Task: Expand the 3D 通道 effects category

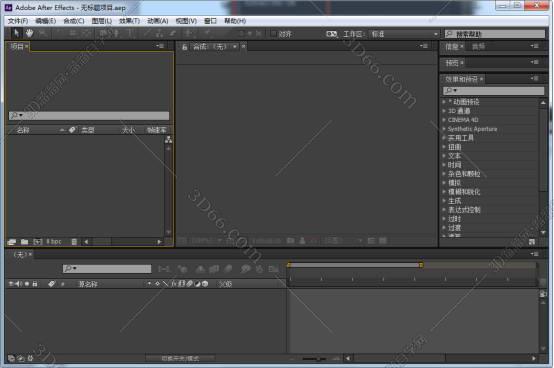Action: pyautogui.click(x=444, y=111)
